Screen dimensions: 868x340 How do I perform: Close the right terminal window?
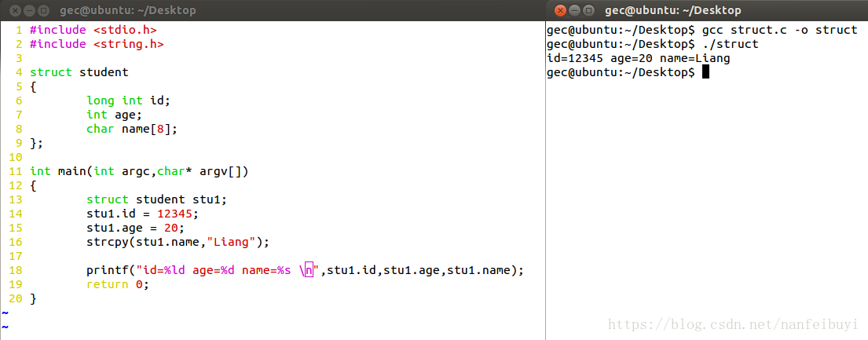(560, 10)
